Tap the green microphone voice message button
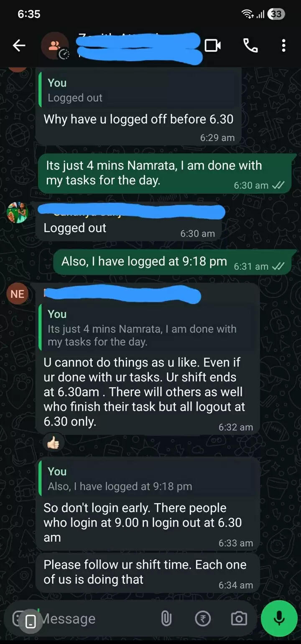This screenshot has width=301, height=644. tap(279, 619)
